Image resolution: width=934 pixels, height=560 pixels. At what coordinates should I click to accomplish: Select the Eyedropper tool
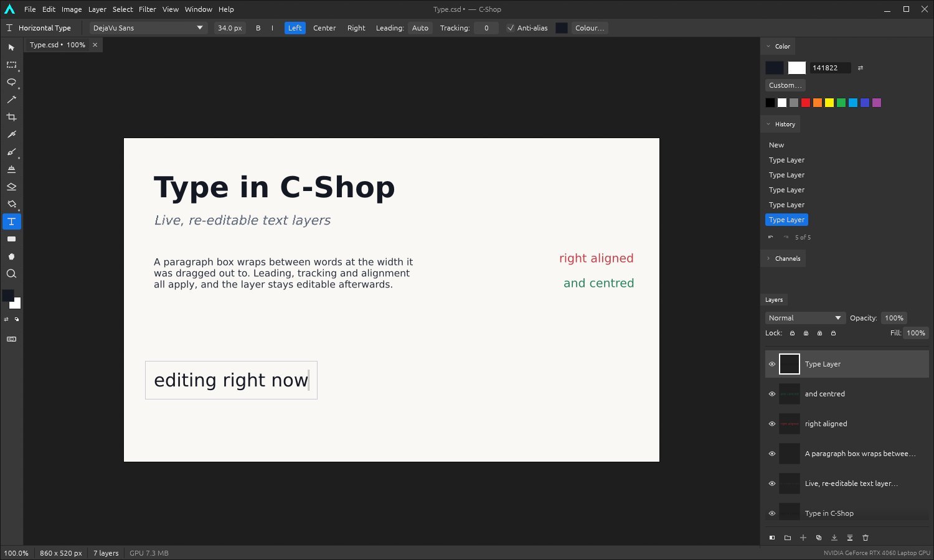11,134
